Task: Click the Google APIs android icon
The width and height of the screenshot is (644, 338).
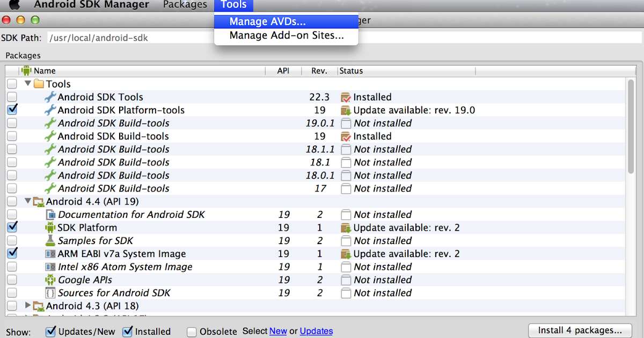Action: (x=50, y=280)
